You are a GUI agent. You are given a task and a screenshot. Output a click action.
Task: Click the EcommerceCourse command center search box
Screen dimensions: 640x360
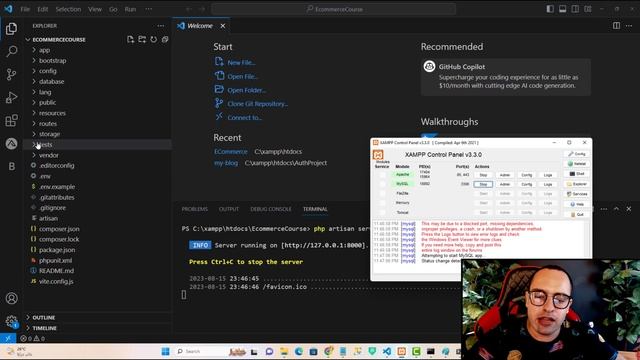tap(333, 9)
